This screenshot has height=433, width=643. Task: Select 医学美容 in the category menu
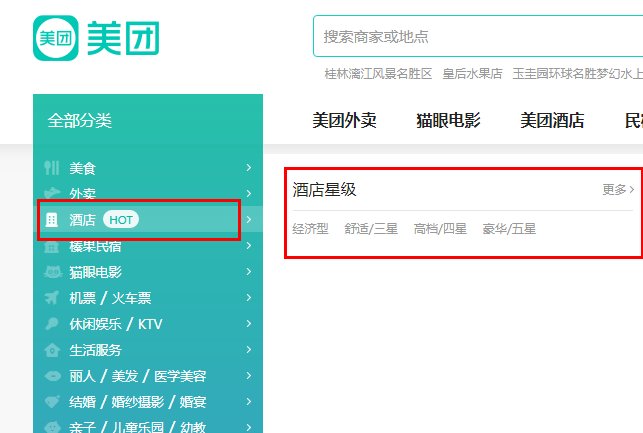[x=180, y=376]
